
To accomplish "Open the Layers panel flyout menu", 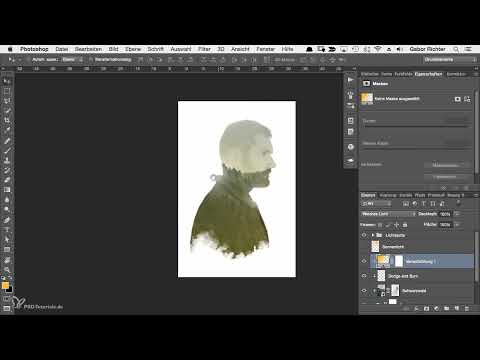I will coord(476,195).
